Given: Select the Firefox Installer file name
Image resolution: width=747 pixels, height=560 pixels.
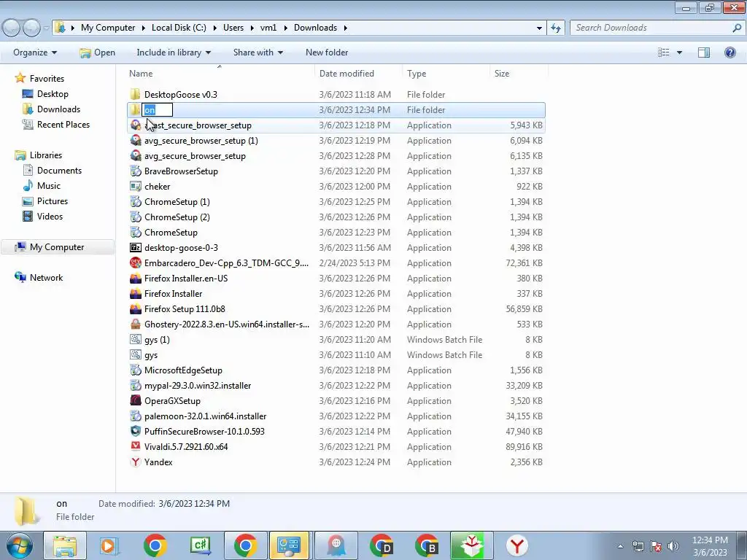Looking at the screenshot, I should [174, 294].
